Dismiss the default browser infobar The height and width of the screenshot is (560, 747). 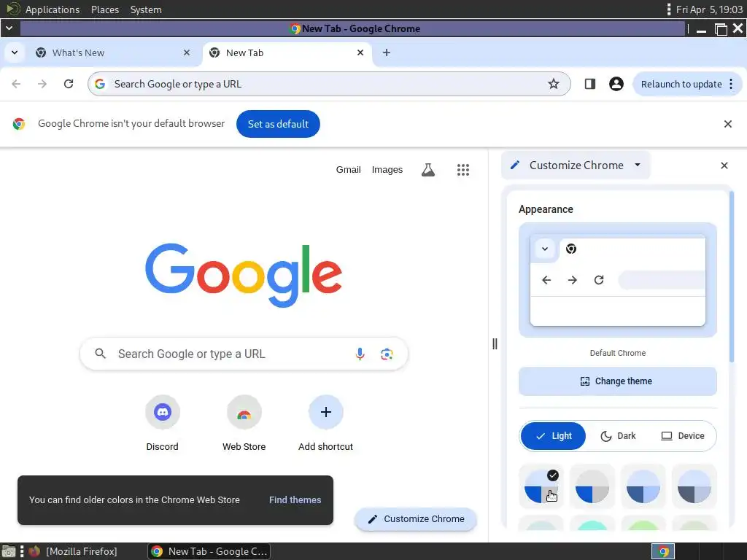tap(727, 124)
